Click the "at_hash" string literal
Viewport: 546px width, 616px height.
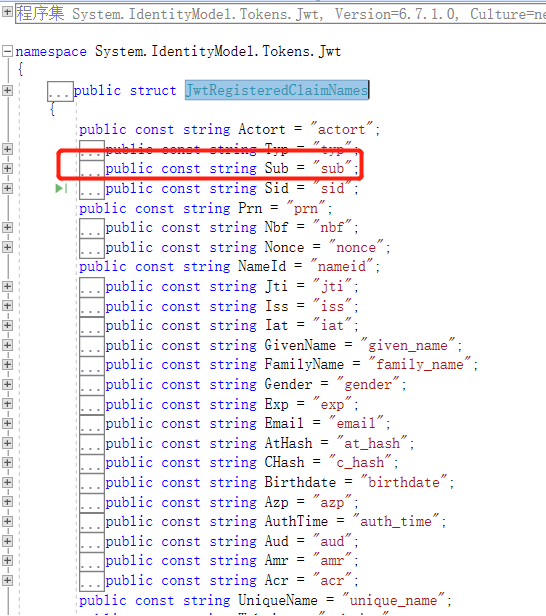372,443
